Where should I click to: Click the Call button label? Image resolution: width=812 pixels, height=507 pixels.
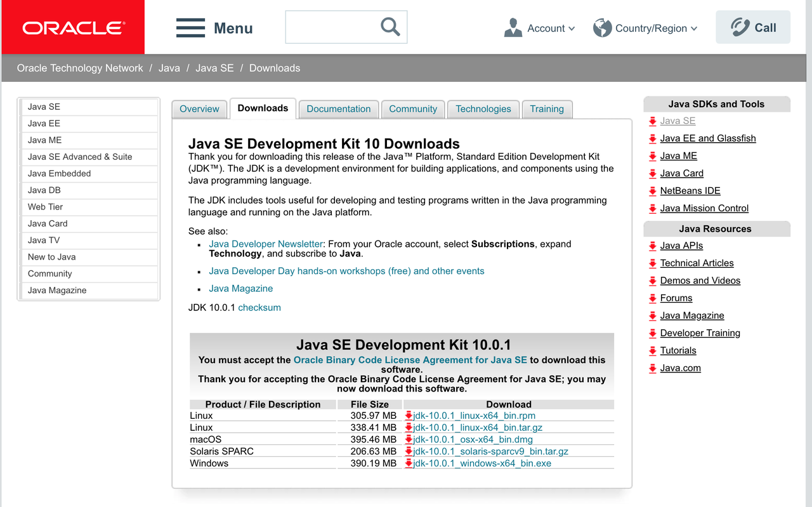coord(765,28)
